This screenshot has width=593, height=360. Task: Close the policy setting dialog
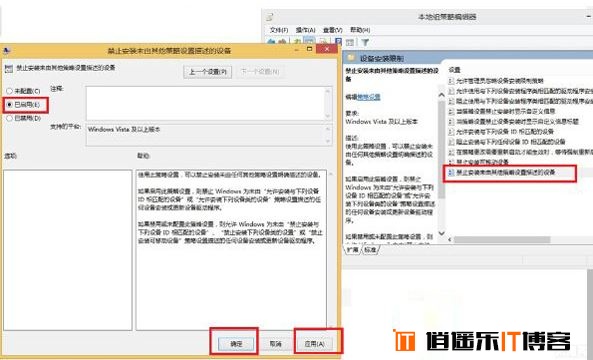point(326,49)
